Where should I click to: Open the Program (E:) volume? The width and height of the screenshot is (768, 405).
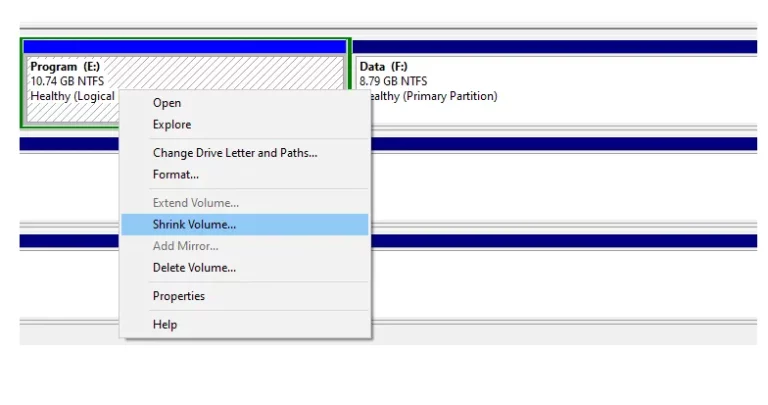[244, 103]
